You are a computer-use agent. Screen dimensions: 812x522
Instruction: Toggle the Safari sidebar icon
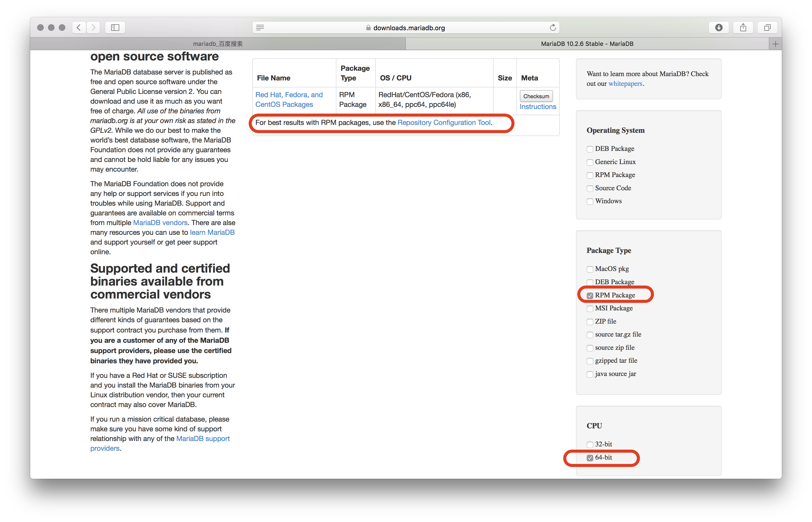click(x=115, y=28)
